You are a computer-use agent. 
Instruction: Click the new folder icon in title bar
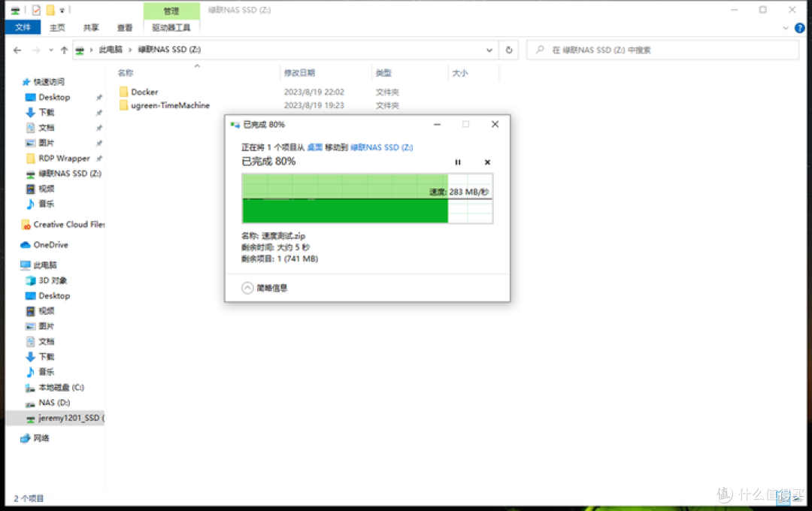tap(50, 10)
